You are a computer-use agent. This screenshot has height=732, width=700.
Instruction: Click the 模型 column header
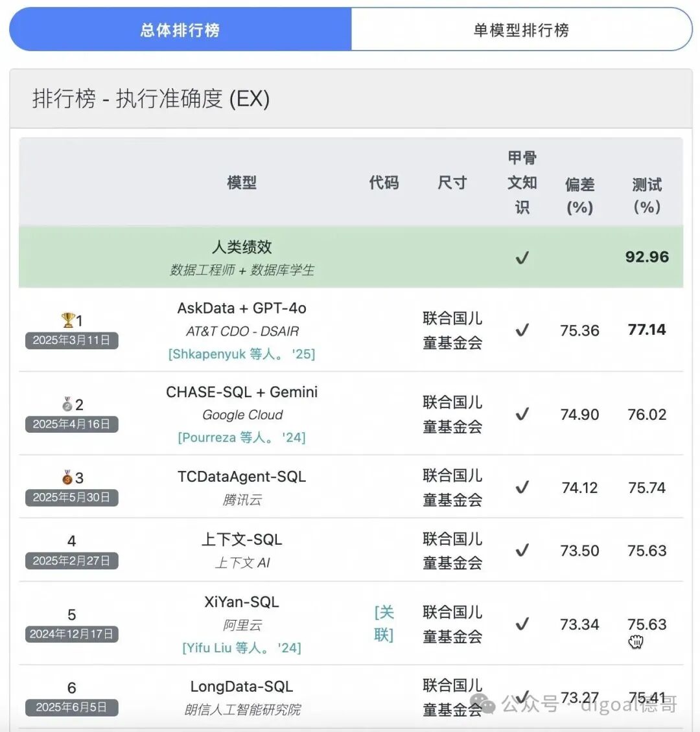[x=242, y=182]
